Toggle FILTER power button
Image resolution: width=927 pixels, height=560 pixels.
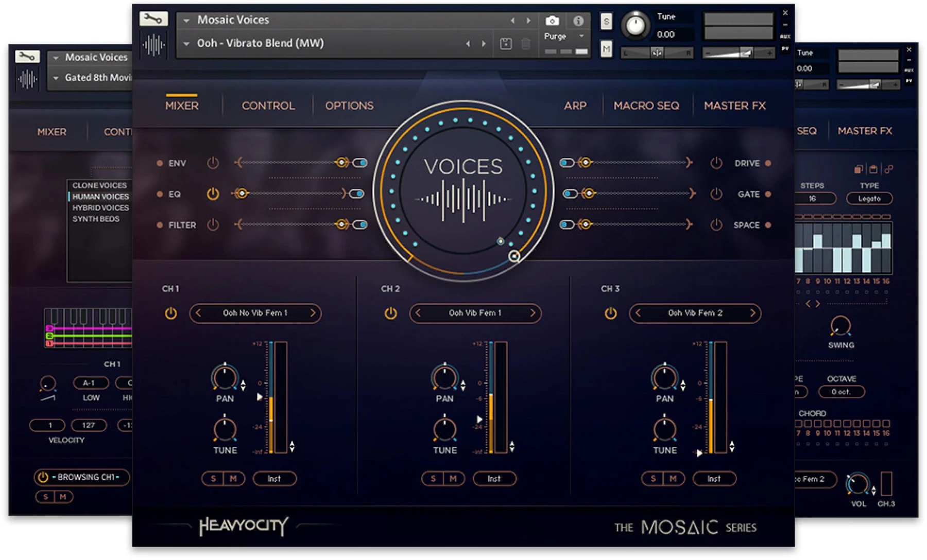click(213, 225)
